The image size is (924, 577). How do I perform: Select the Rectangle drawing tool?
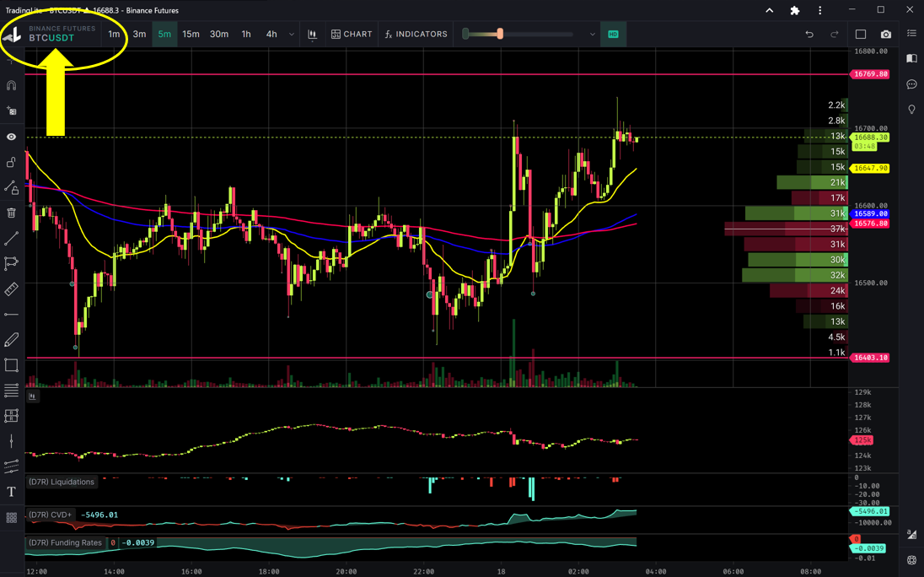coord(11,364)
